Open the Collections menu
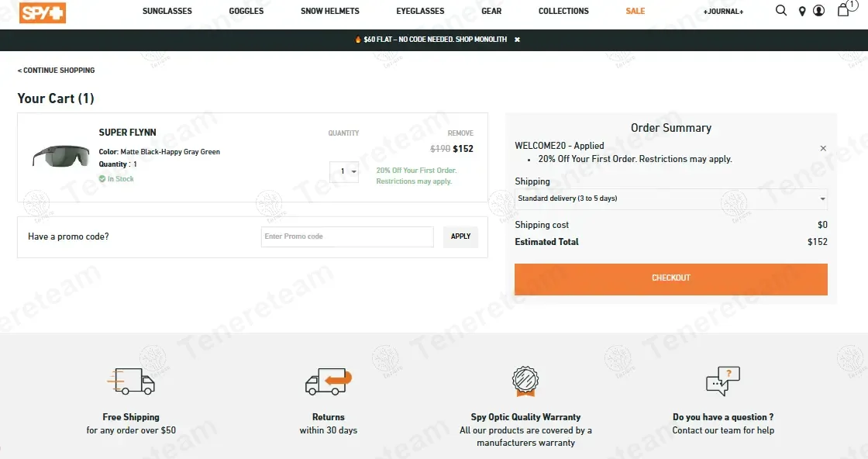The height and width of the screenshot is (459, 868). tap(563, 11)
